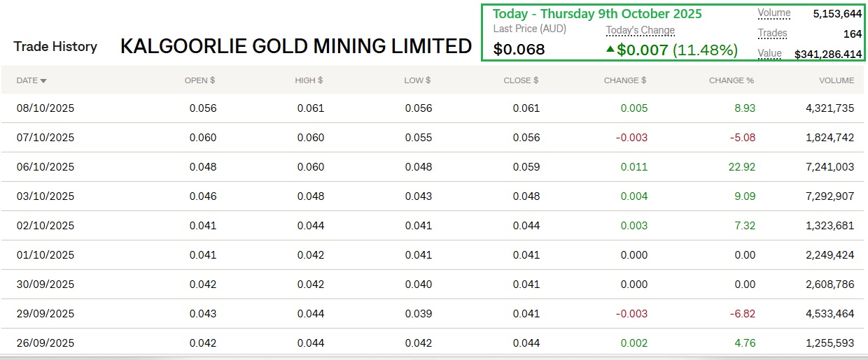The width and height of the screenshot is (868, 360).
Task: Click the Kalgoorlie Gold Mining Limited title
Action: pyautogui.click(x=296, y=47)
